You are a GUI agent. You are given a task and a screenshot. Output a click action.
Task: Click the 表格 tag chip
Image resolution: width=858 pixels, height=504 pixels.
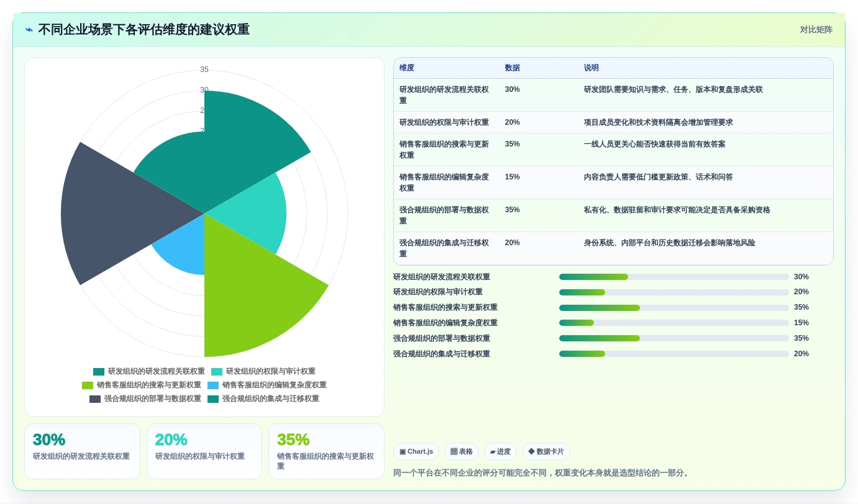(x=462, y=452)
